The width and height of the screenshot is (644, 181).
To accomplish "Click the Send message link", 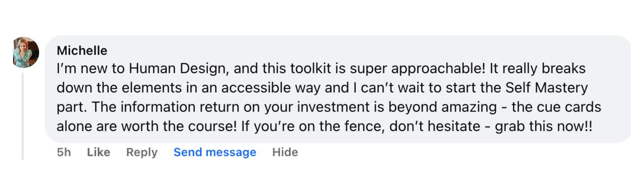I will (x=215, y=152).
